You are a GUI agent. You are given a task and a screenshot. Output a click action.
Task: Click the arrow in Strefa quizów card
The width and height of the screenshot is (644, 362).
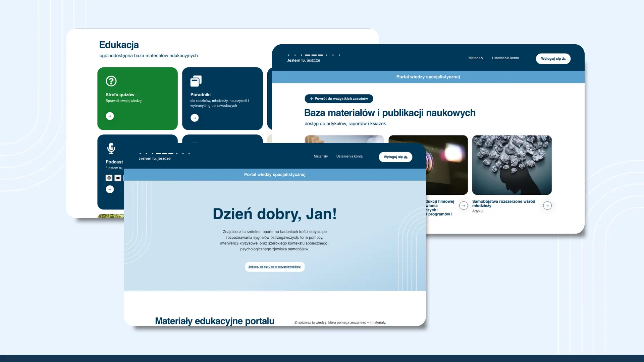pyautogui.click(x=110, y=116)
